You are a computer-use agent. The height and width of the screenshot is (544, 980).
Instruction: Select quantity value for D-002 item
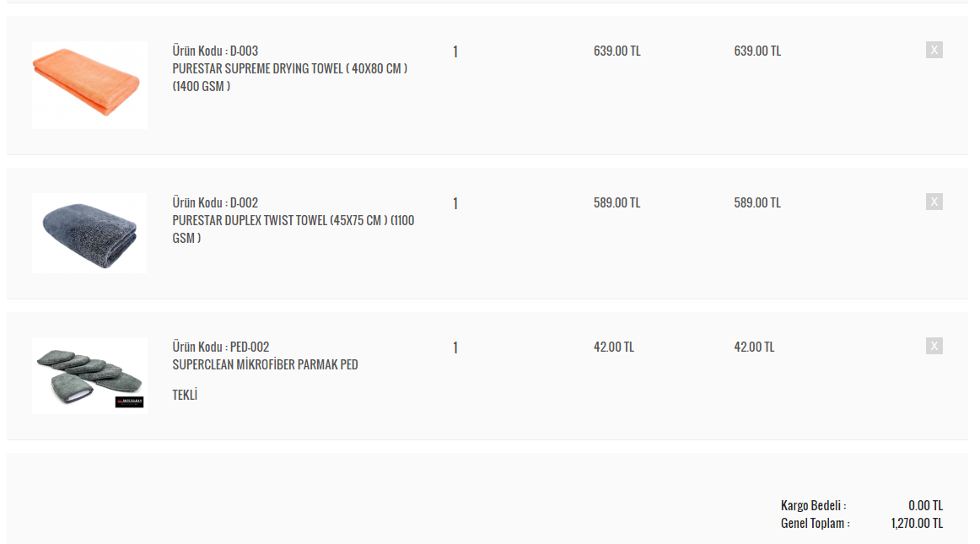pos(455,203)
